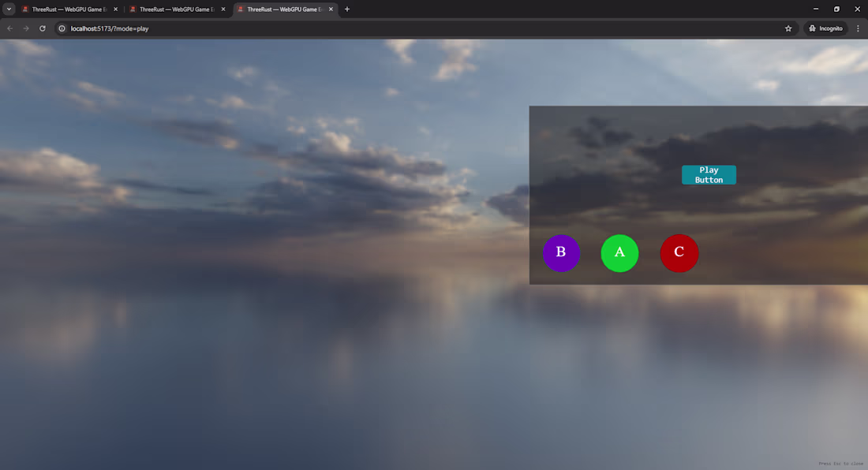The height and width of the screenshot is (470, 868).
Task: Click the purple B circle button
Action: click(561, 252)
